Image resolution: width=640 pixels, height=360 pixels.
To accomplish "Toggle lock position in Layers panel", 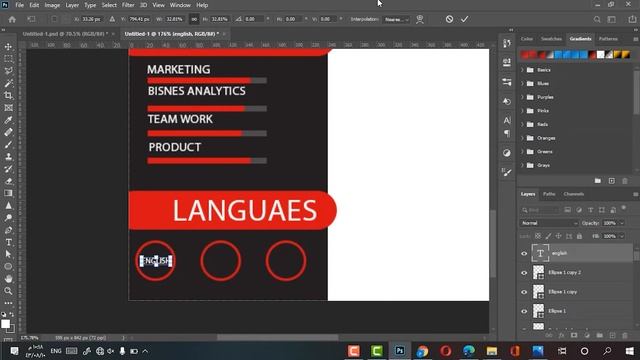I will (558, 236).
